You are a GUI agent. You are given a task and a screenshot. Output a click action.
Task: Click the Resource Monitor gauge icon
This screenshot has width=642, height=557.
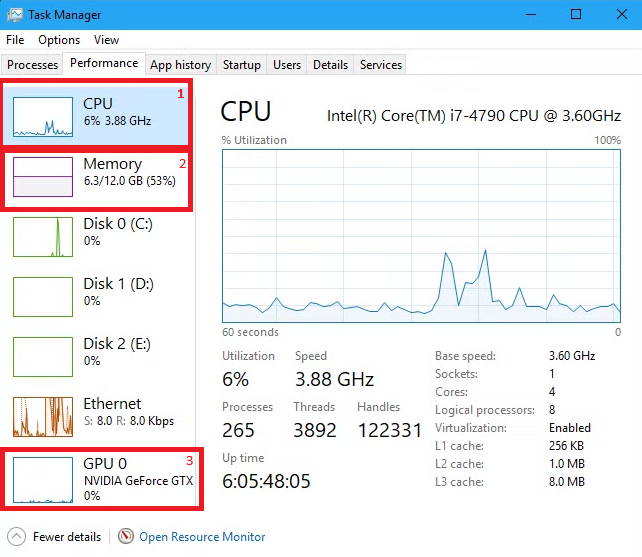[126, 536]
